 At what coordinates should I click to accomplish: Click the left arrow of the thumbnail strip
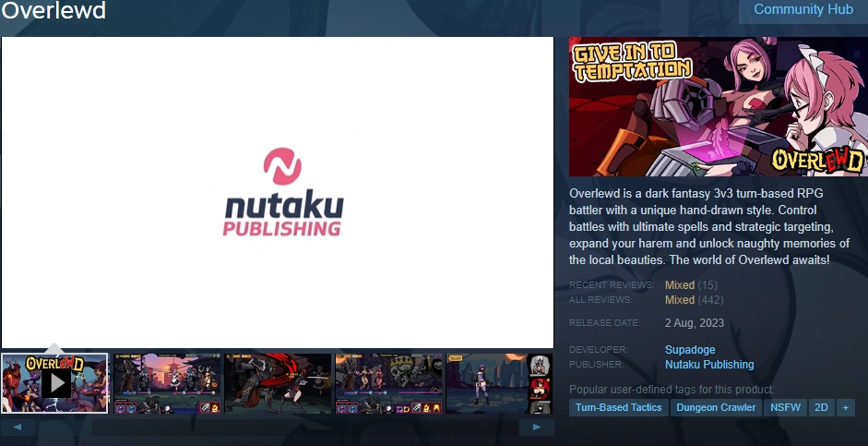point(18,428)
